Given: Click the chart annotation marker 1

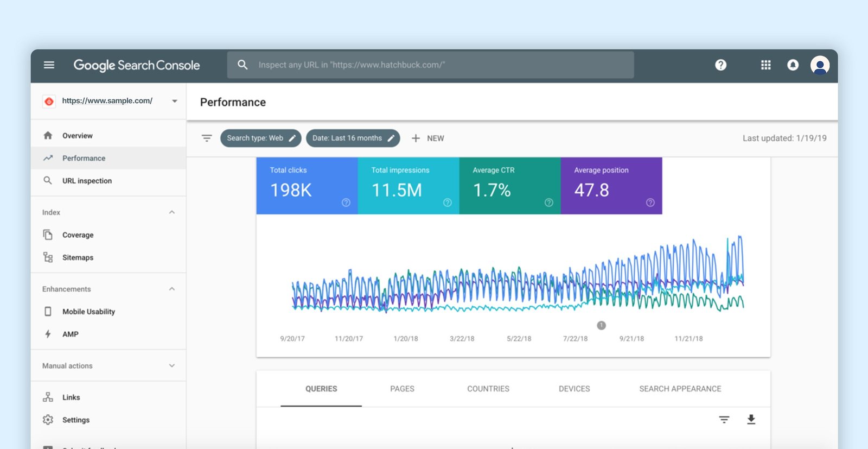Looking at the screenshot, I should (x=601, y=325).
